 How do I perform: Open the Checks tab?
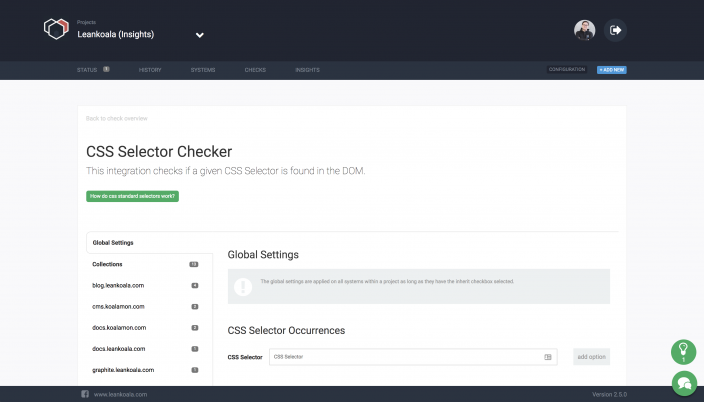click(x=255, y=70)
